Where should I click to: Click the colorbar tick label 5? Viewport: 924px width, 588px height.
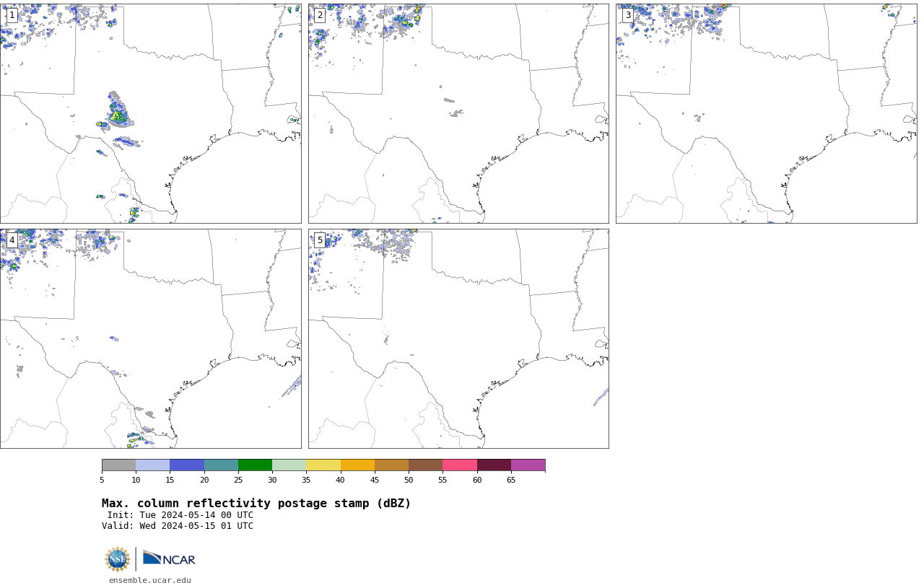(102, 480)
